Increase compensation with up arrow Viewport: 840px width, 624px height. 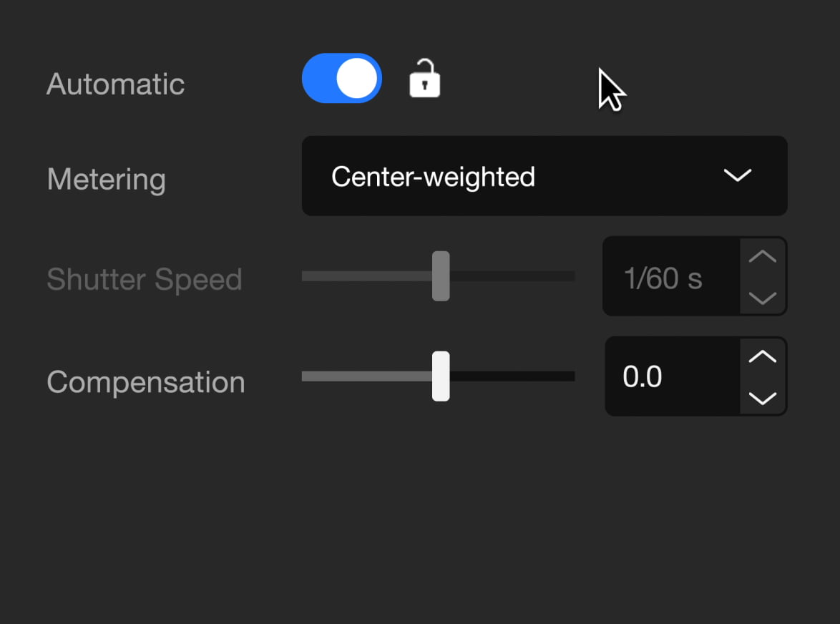[762, 356]
